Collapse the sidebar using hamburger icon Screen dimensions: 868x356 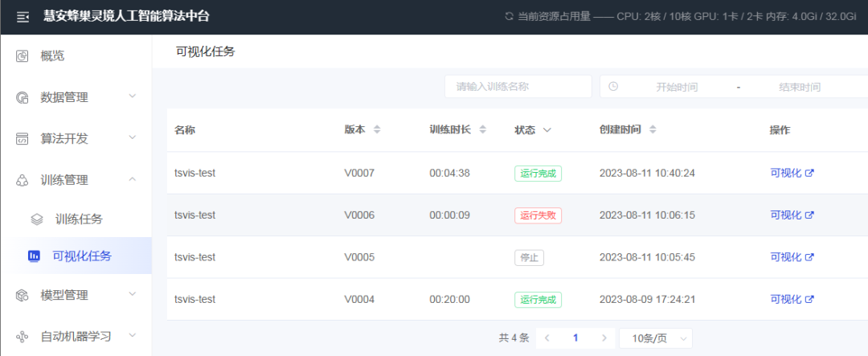23,16
